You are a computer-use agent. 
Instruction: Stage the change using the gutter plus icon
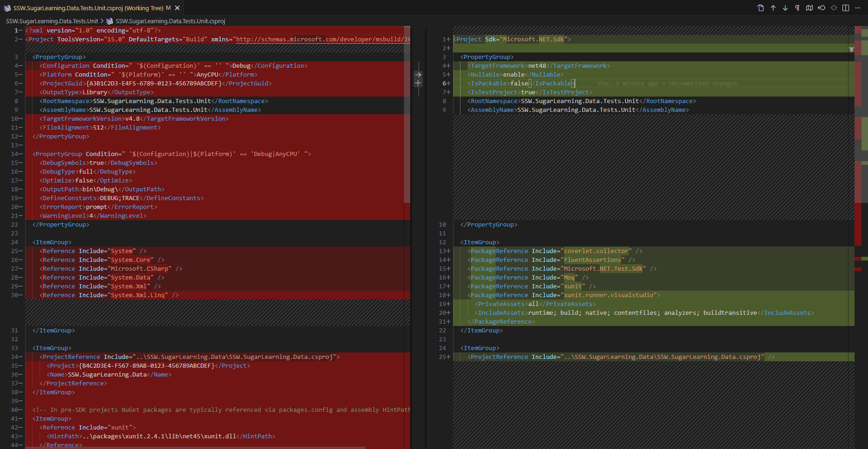coord(418,83)
